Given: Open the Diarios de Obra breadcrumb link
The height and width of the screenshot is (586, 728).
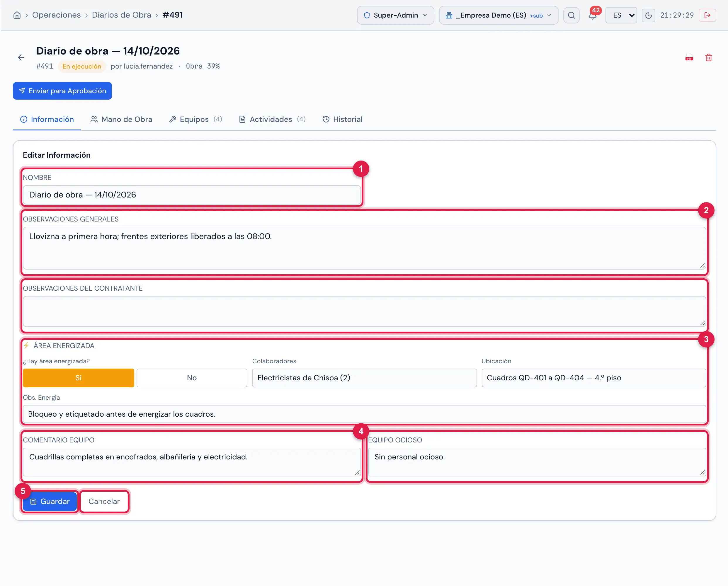Looking at the screenshot, I should click(x=122, y=15).
